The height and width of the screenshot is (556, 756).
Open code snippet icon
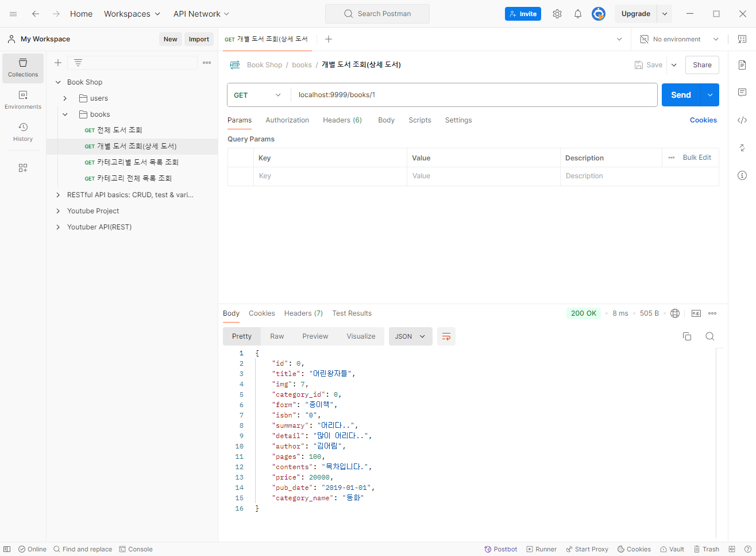pyautogui.click(x=742, y=120)
